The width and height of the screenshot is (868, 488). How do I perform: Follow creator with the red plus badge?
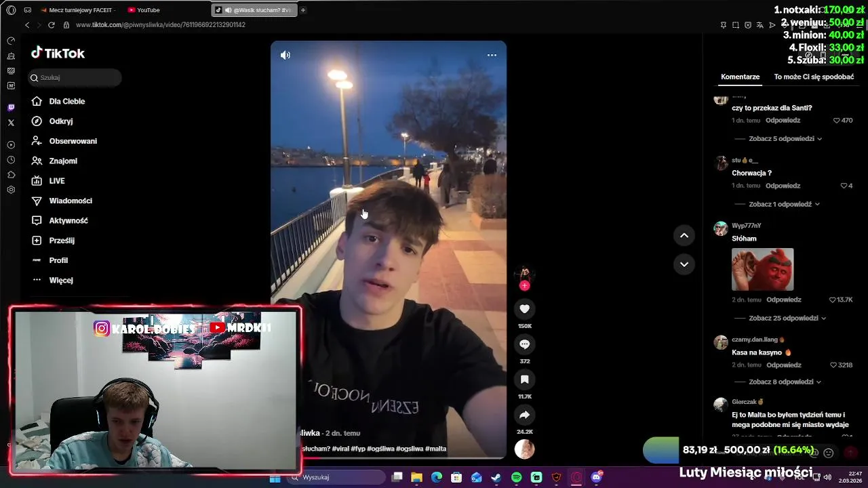[524, 286]
